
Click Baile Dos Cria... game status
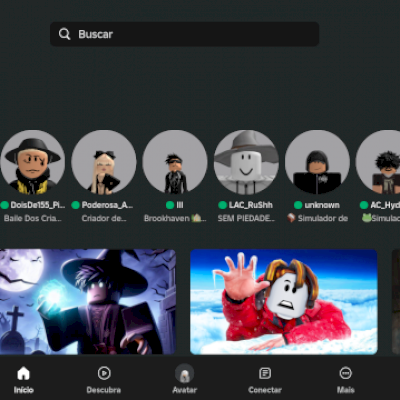(x=33, y=218)
